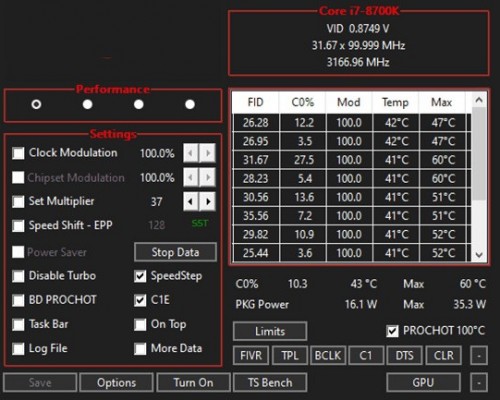The width and height of the screenshot is (500, 400).
Task: Click the C0% column header
Action: click(303, 102)
